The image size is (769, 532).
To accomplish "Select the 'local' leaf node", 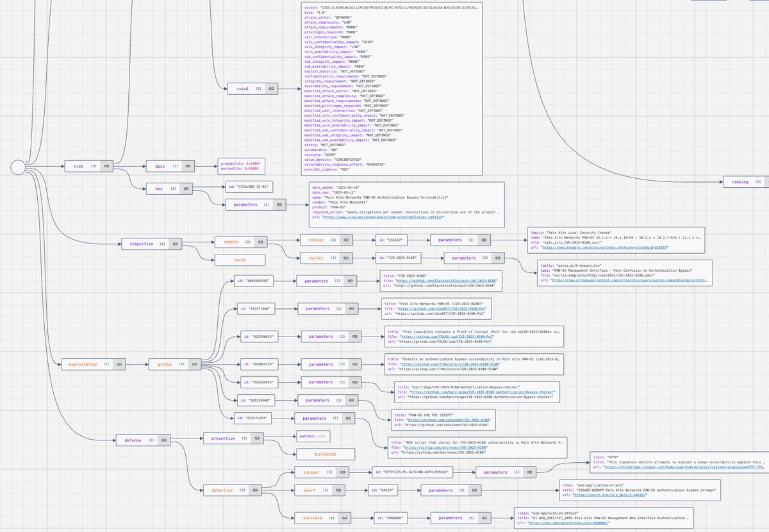I will (240, 260).
